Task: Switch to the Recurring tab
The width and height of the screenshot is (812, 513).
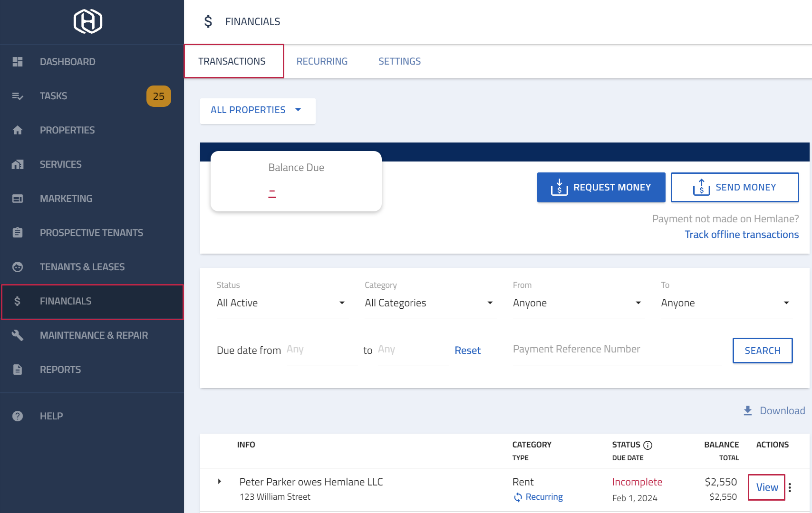Action: pyautogui.click(x=322, y=61)
